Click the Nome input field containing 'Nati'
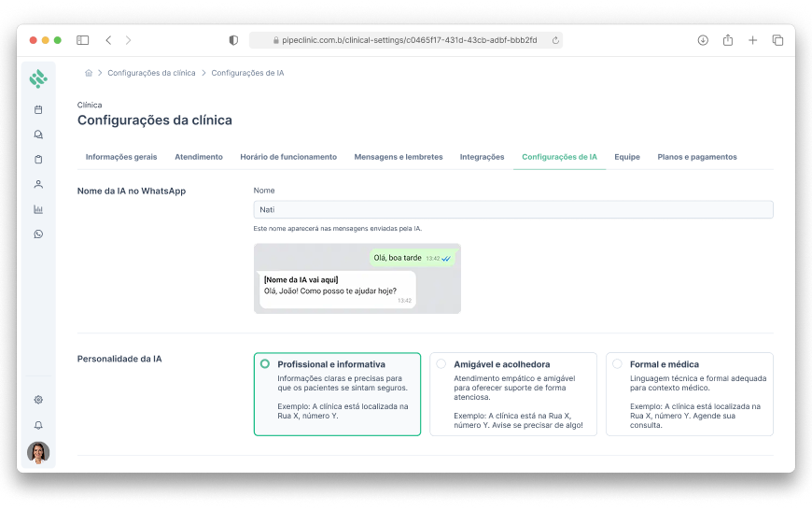This screenshot has width=812, height=510. point(513,210)
